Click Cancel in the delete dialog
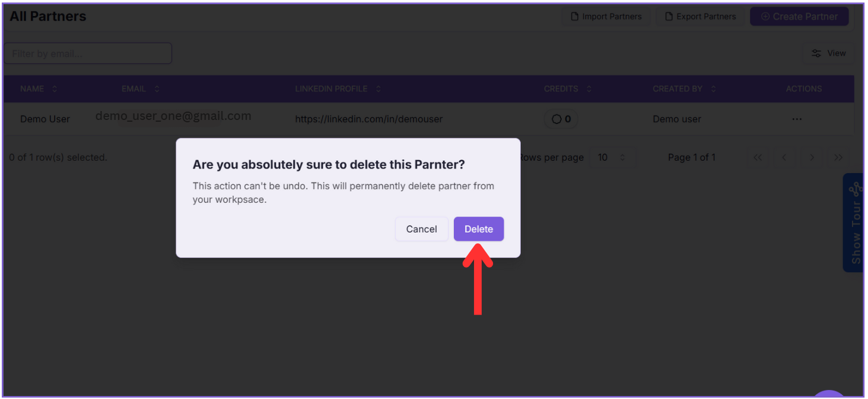Screen dimensions: 868x399 click(421, 229)
